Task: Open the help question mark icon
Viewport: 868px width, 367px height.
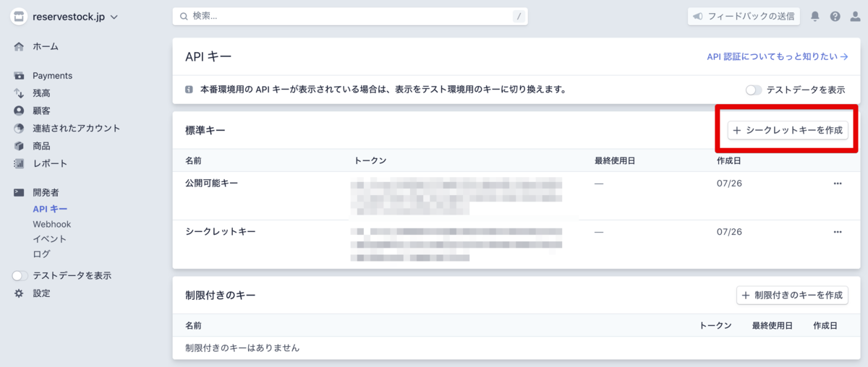Action: click(835, 16)
